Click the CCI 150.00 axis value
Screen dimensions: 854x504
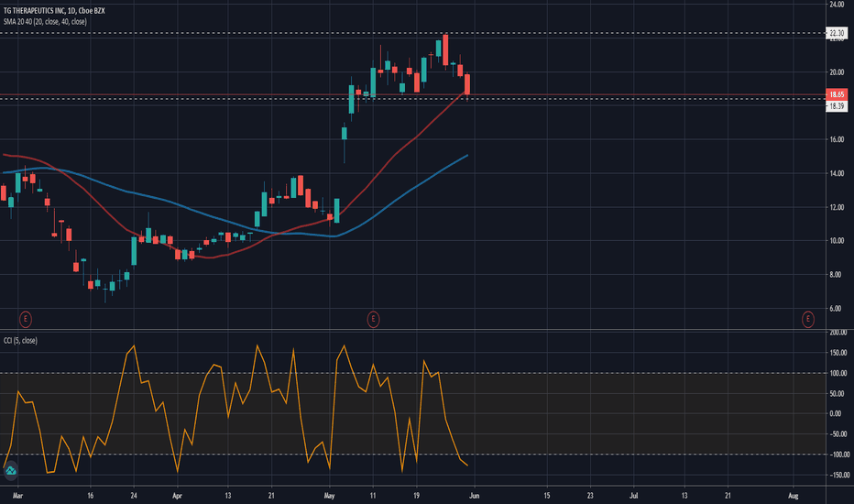coord(838,353)
